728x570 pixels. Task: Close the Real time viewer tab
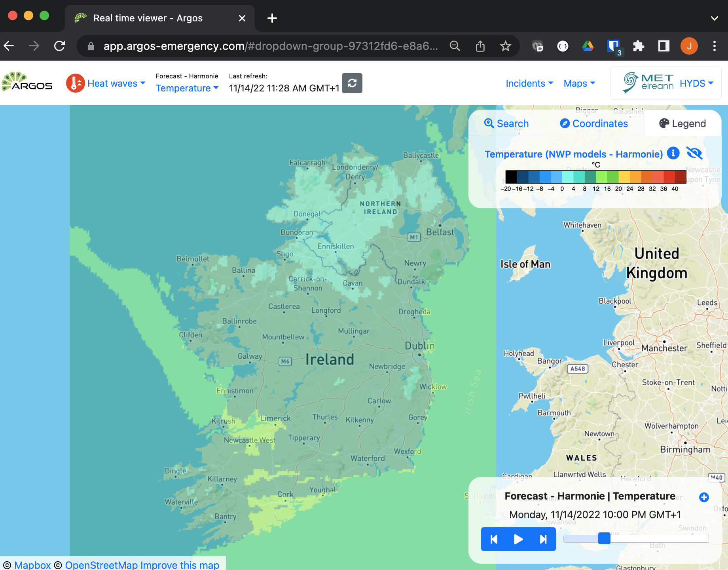(x=242, y=18)
